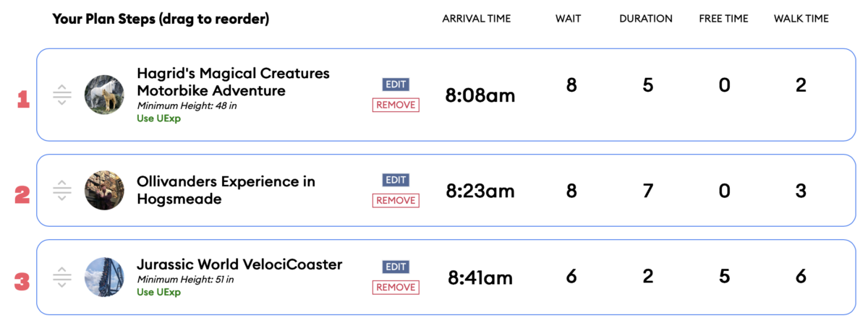Edit the Hagrid's Motorbike Adventure step
Image resolution: width=868 pixels, height=323 pixels.
396,85
